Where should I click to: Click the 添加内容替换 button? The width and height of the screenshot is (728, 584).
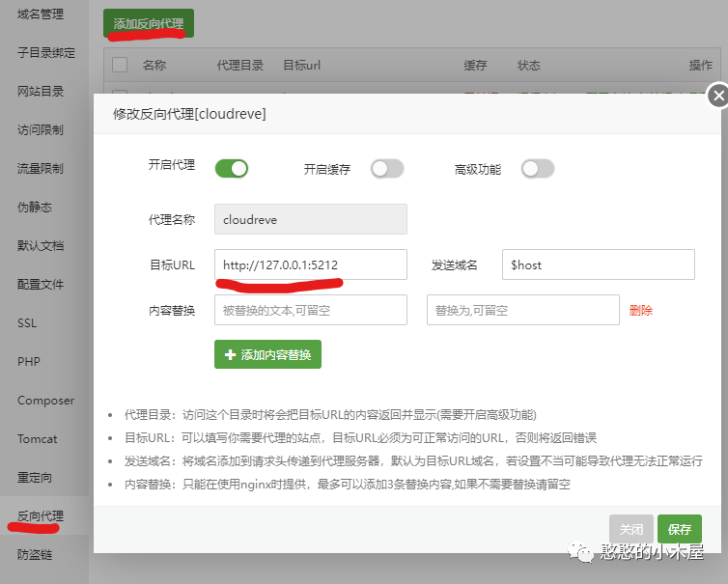[267, 354]
